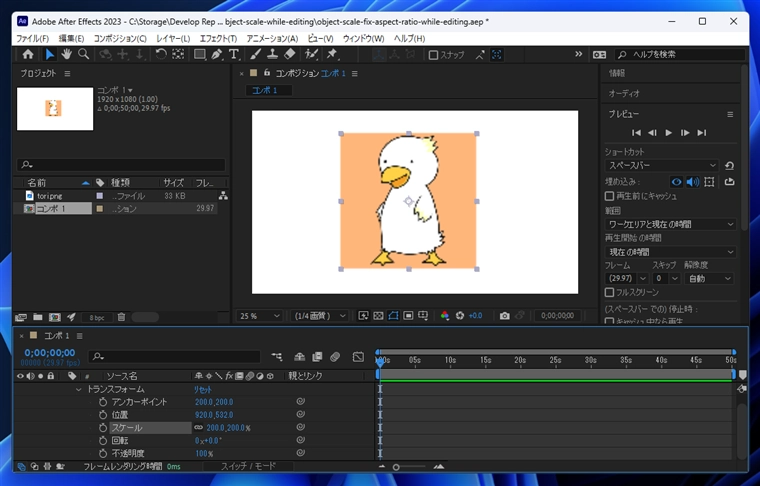Click the reset exposure icon

click(x=460, y=316)
